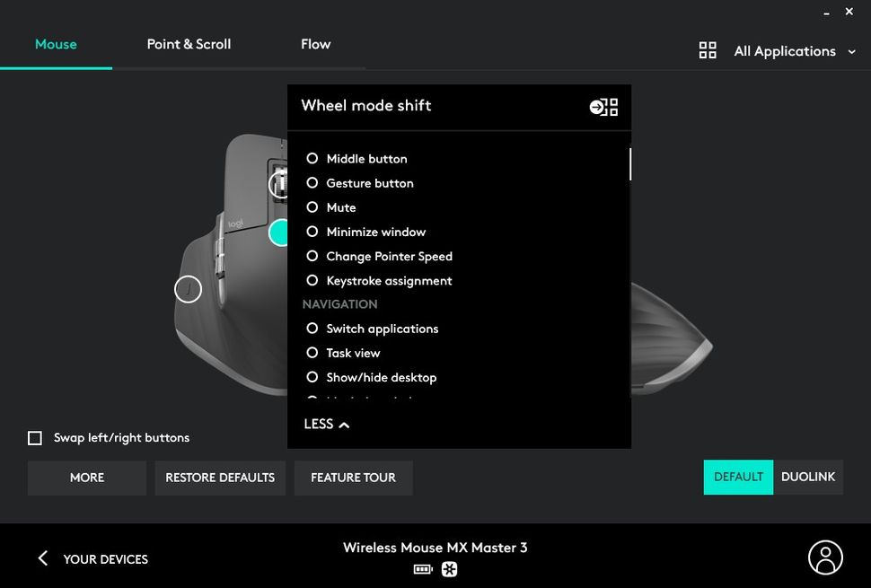
Task: Click RESTORE DEFAULTS
Action: [x=220, y=478]
